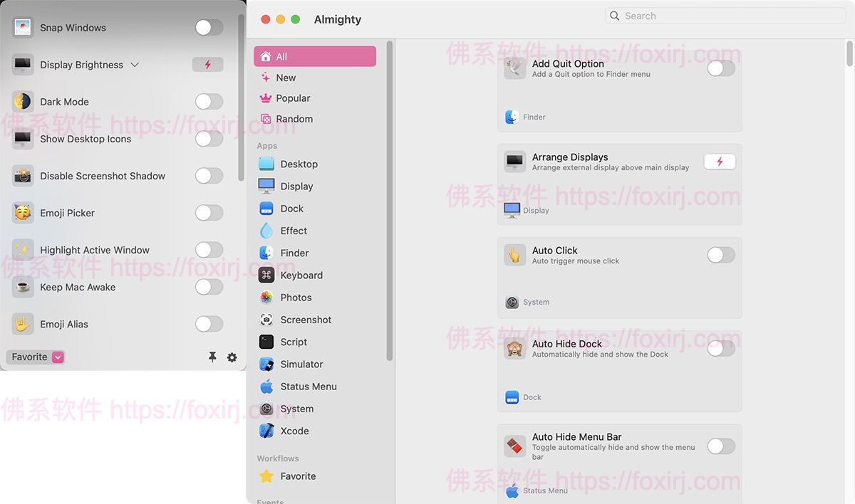Expand the Display Brightness chevron
The width and height of the screenshot is (855, 504).
pyautogui.click(x=135, y=65)
